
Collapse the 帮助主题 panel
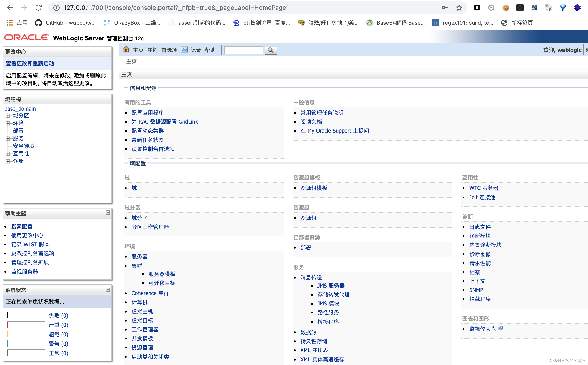(108, 213)
